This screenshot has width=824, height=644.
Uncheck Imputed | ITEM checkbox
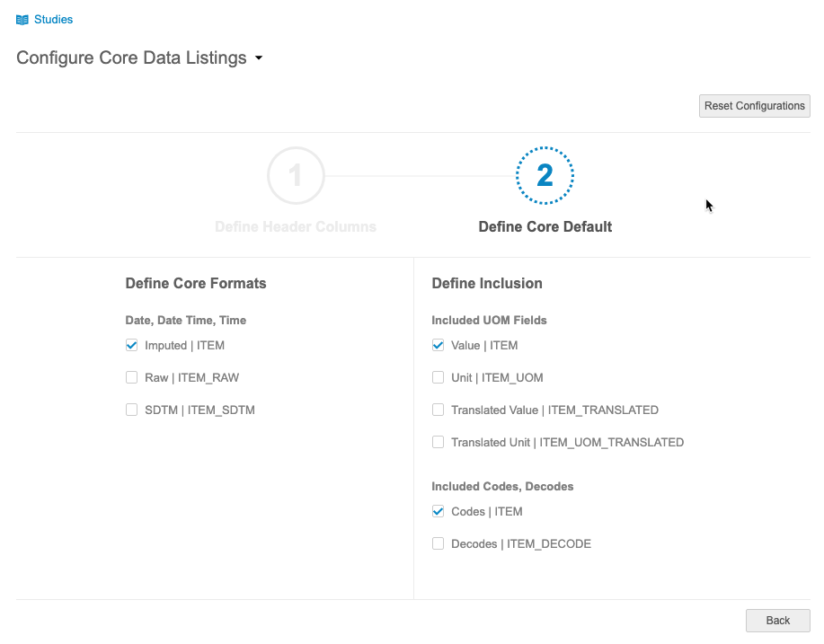(132, 345)
